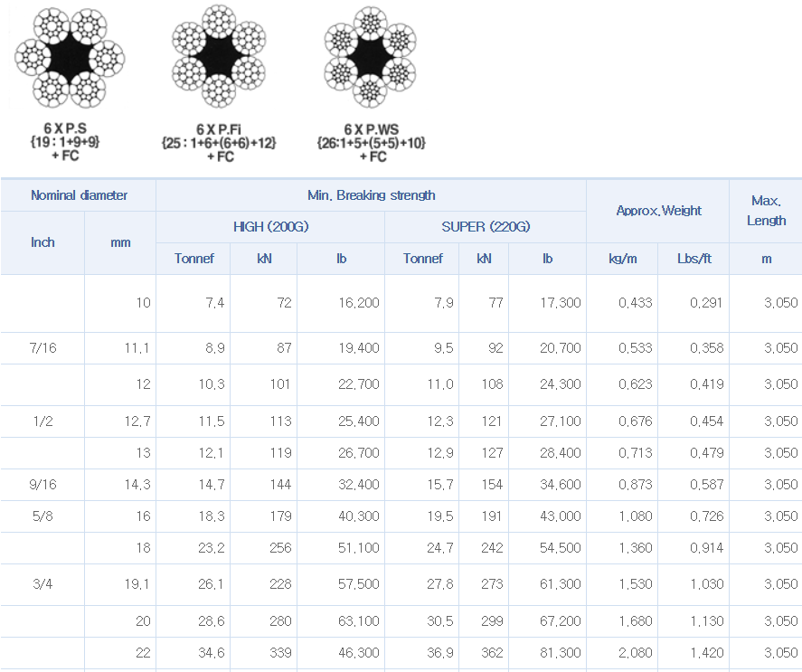Screen dimensions: 802x672
Task: Click the '25,400' lb value
Action: (x=359, y=421)
